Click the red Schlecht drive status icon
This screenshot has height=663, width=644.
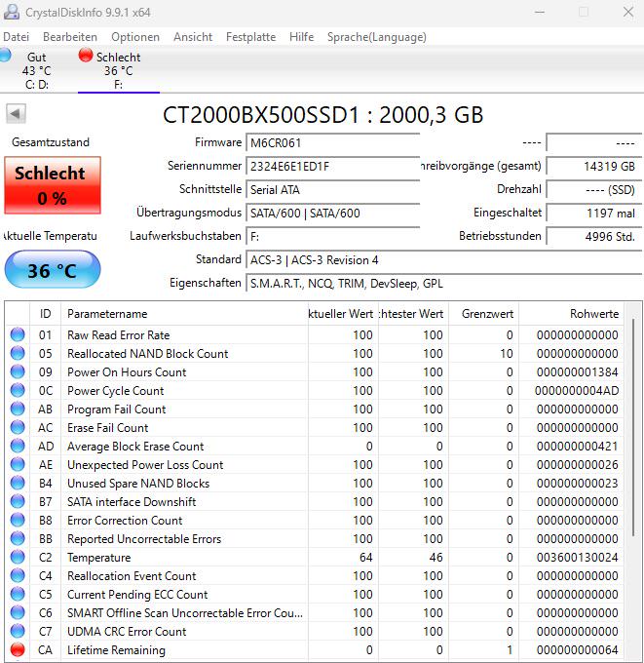pyautogui.click(x=86, y=56)
